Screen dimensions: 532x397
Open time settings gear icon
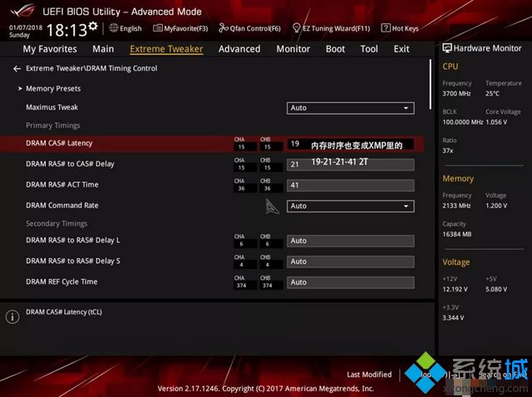click(92, 26)
